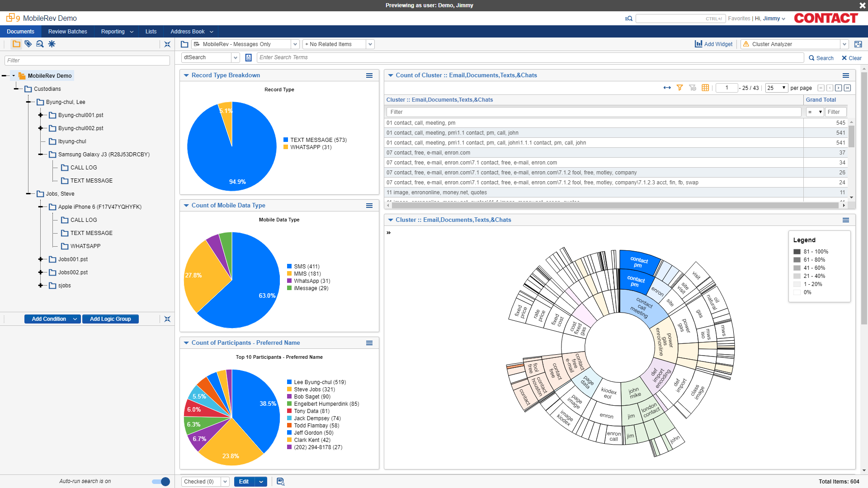The image size is (868, 488).
Task: Toggle Auto-run search switch
Action: click(161, 482)
